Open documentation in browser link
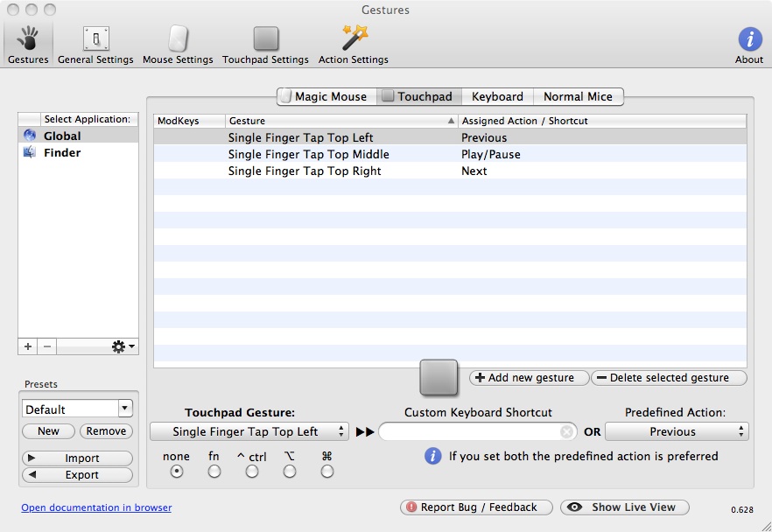The image size is (772, 532). point(96,507)
